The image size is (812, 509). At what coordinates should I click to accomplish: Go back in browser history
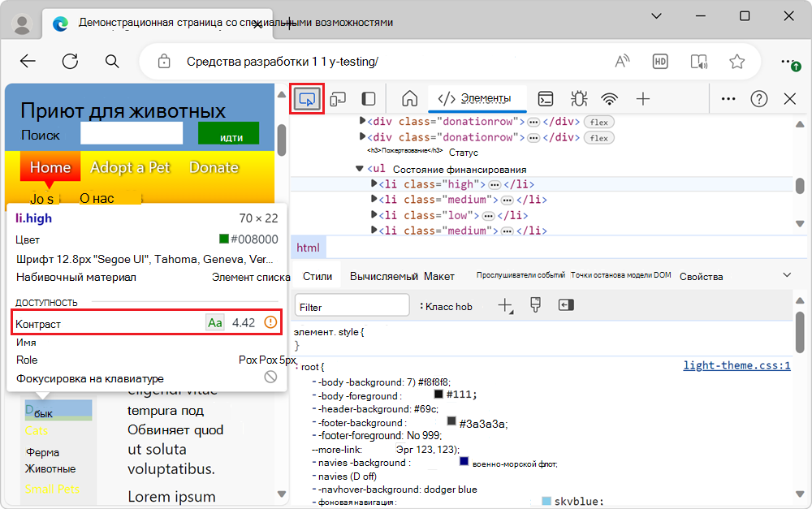pyautogui.click(x=28, y=61)
